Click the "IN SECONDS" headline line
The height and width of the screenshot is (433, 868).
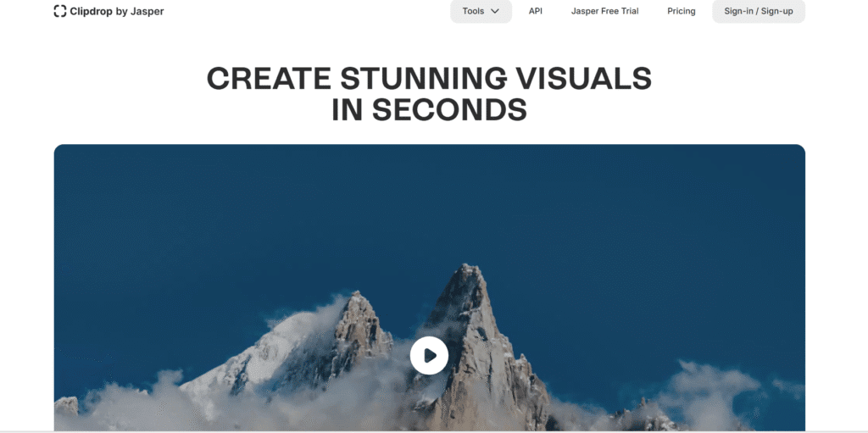[x=429, y=109]
